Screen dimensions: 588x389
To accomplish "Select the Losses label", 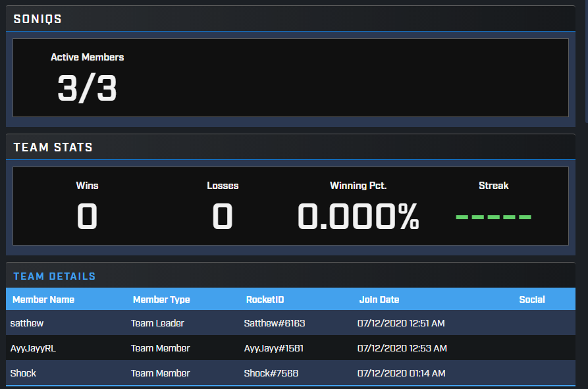I will point(223,186).
